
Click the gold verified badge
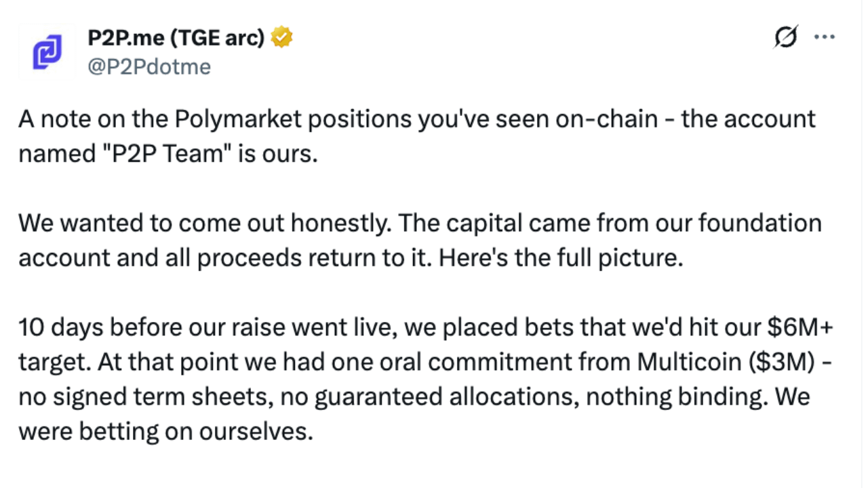pyautogui.click(x=281, y=38)
